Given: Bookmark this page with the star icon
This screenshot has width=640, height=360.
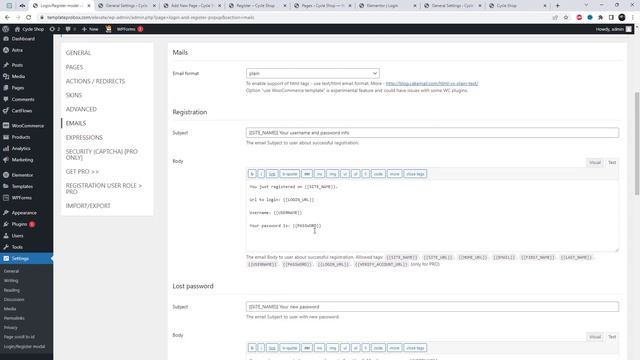Looking at the screenshot, I should click(566, 18).
